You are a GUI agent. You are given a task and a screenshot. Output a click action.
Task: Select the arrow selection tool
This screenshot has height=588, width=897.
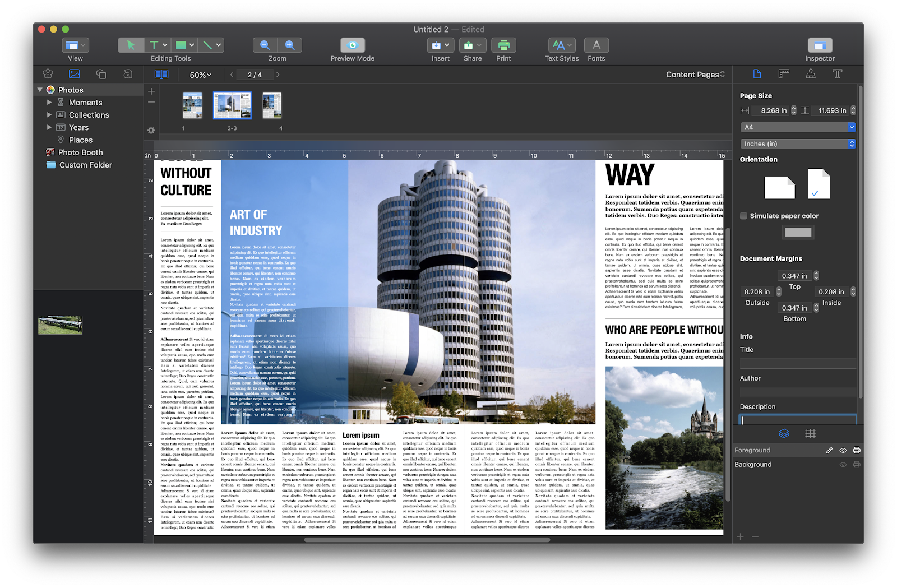(131, 45)
